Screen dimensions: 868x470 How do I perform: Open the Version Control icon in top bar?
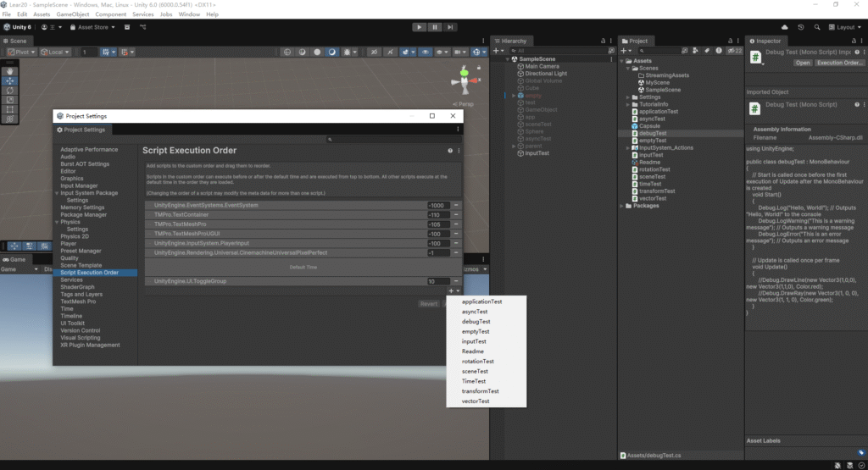142,27
